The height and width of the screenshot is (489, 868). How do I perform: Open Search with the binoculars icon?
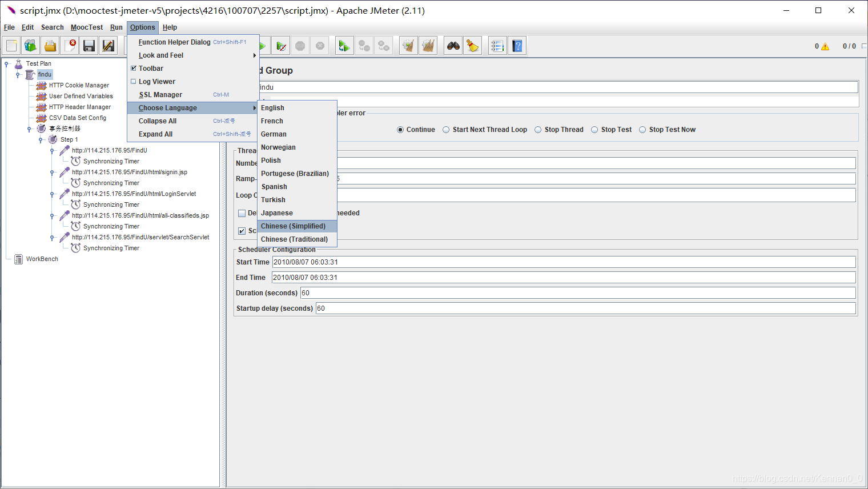tap(453, 46)
